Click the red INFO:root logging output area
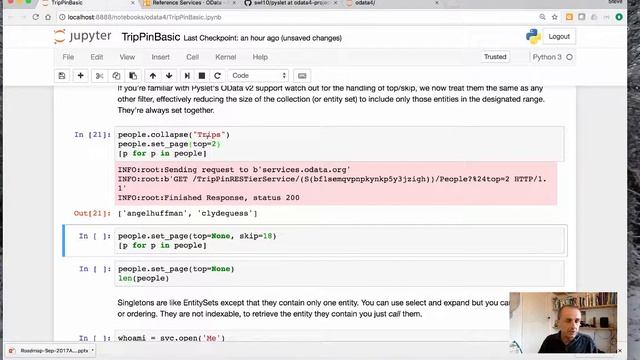The image size is (640, 360). point(336,184)
